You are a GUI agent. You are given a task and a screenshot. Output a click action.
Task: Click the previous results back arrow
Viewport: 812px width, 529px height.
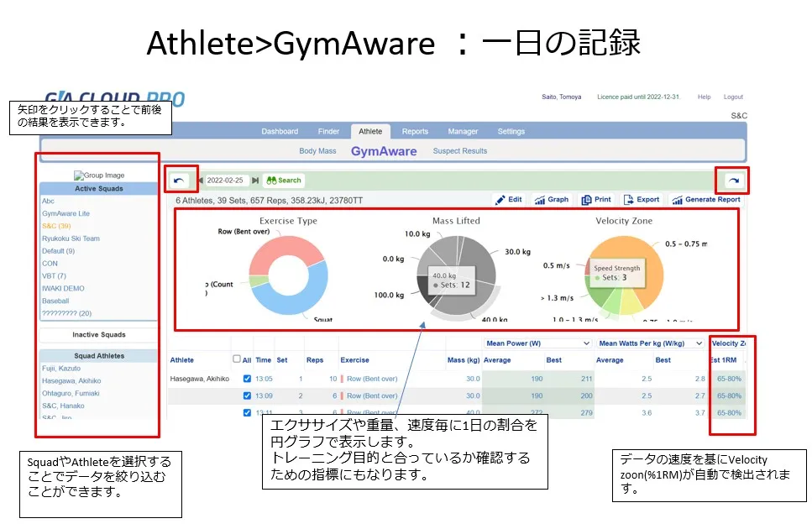179,180
